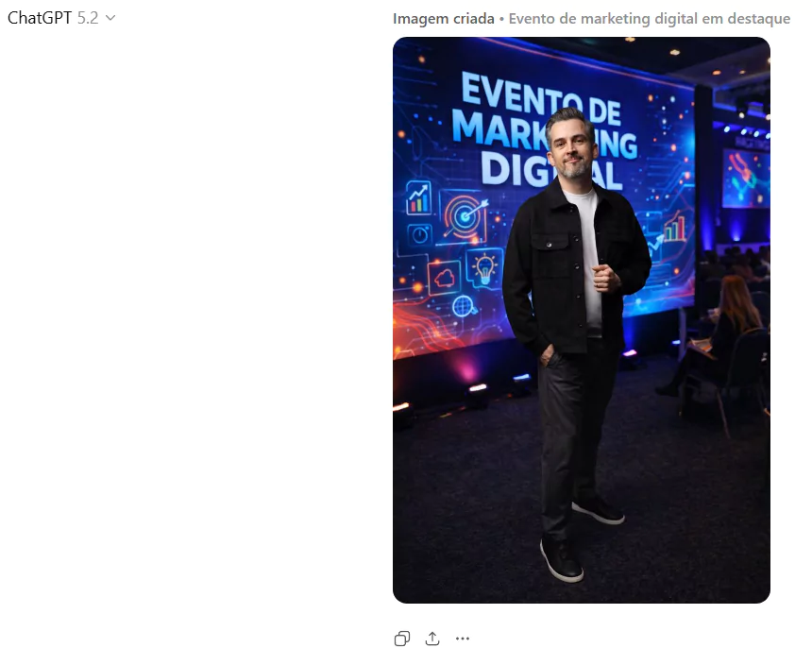This screenshot has height=665, width=812.
Task: Click the red cloud icon on the backdrop
Action: pyautogui.click(x=445, y=278)
